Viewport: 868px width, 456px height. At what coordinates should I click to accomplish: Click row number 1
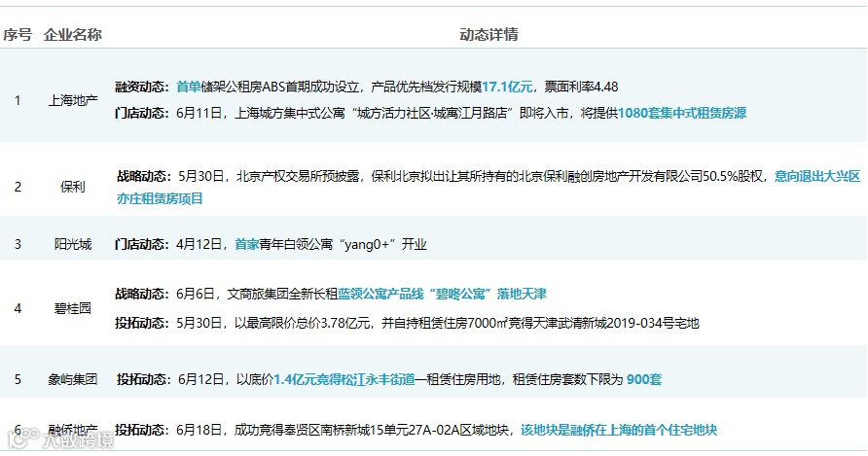[x=18, y=100]
